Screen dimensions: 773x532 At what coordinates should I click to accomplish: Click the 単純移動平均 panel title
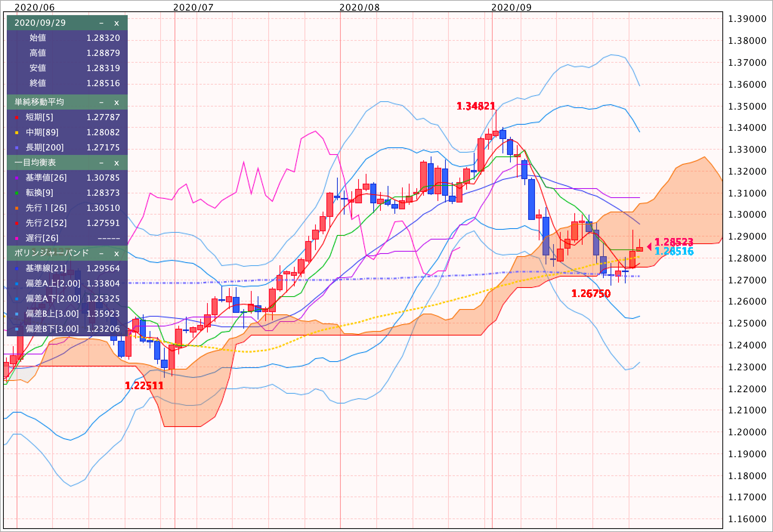coord(39,102)
